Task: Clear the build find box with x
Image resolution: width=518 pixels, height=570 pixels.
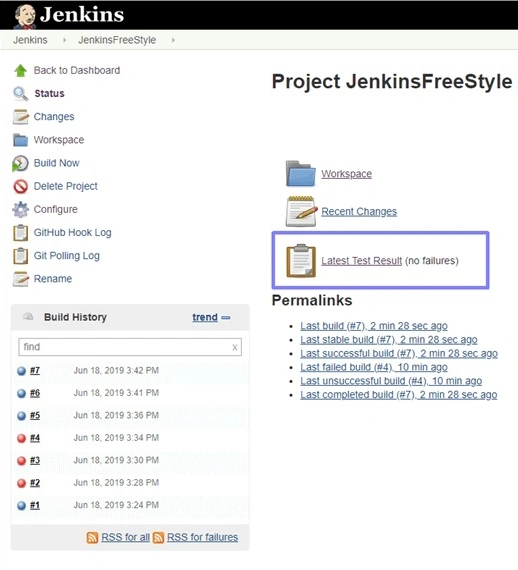Action: click(x=234, y=347)
